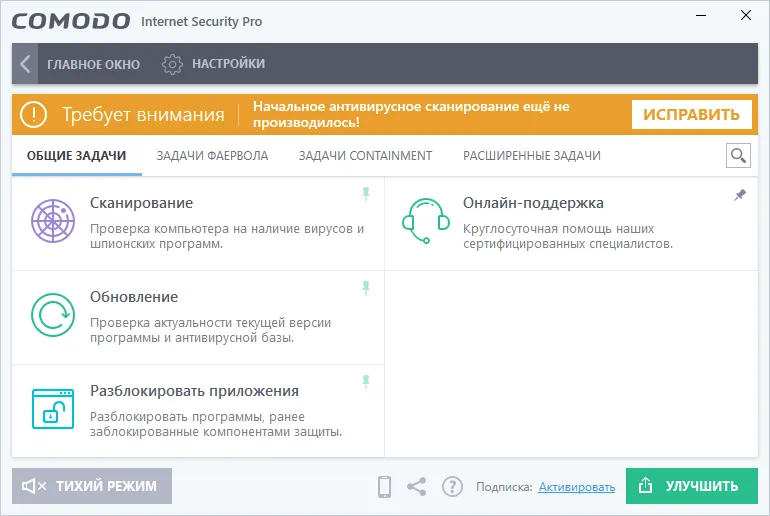This screenshot has height=516, width=770.
Task: Click the Scanning radar icon
Action: click(x=52, y=221)
